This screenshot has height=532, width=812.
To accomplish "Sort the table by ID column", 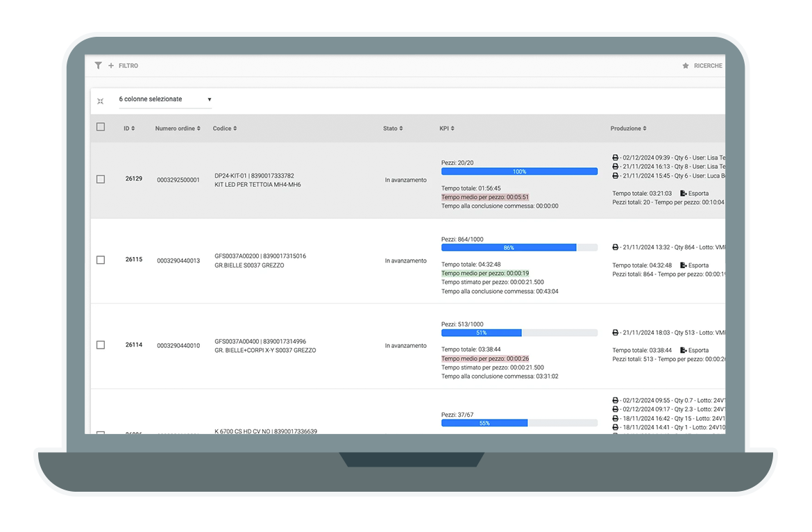I will [129, 128].
